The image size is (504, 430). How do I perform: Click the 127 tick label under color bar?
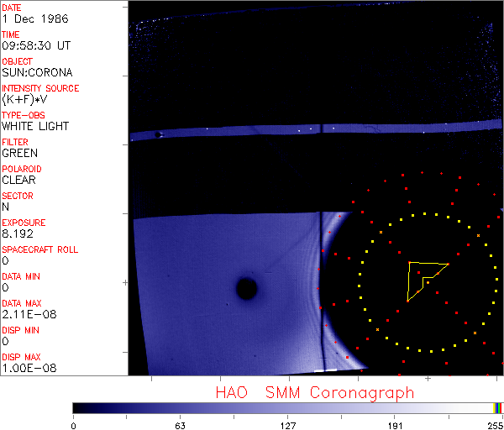coord(288,425)
